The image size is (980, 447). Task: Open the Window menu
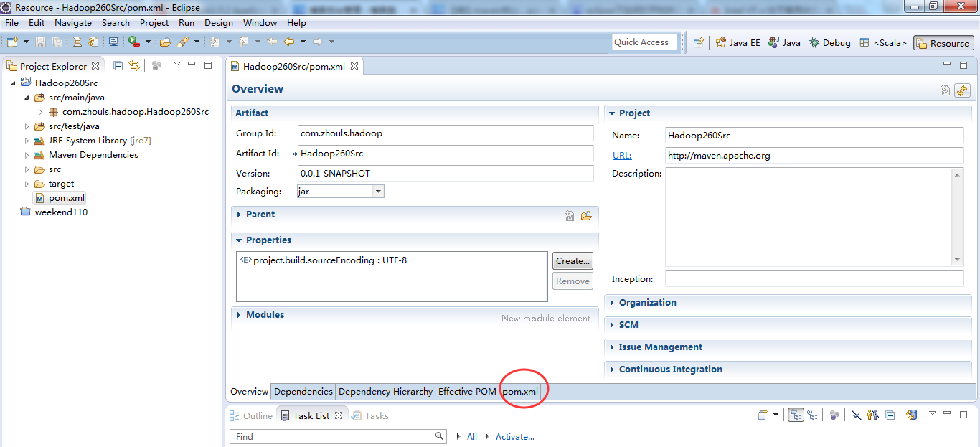click(260, 23)
